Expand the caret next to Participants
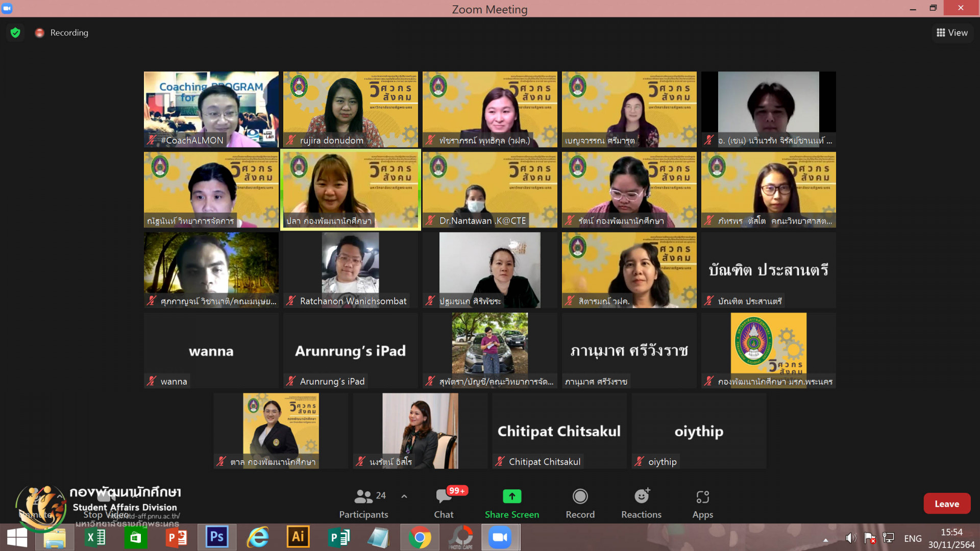Image resolution: width=980 pixels, height=551 pixels. 404,496
